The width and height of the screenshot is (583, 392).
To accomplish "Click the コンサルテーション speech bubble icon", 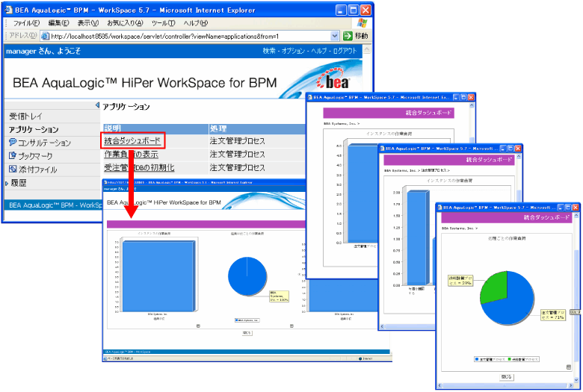I will tap(12, 143).
